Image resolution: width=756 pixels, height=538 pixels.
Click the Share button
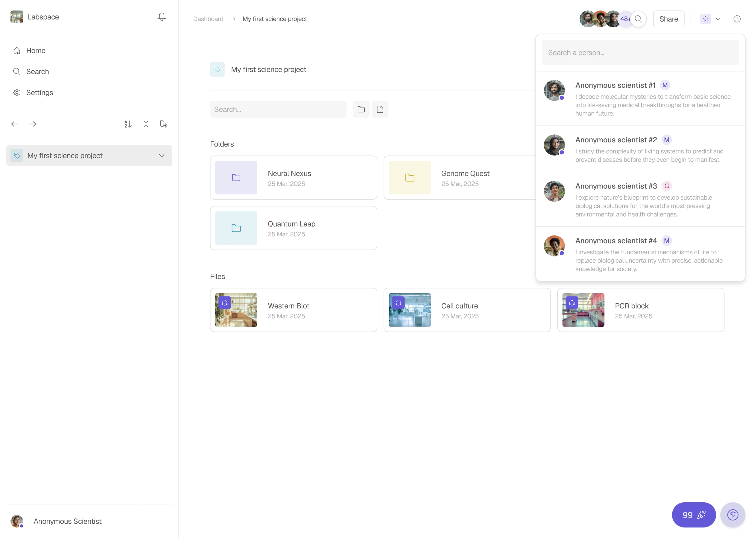pyautogui.click(x=669, y=19)
